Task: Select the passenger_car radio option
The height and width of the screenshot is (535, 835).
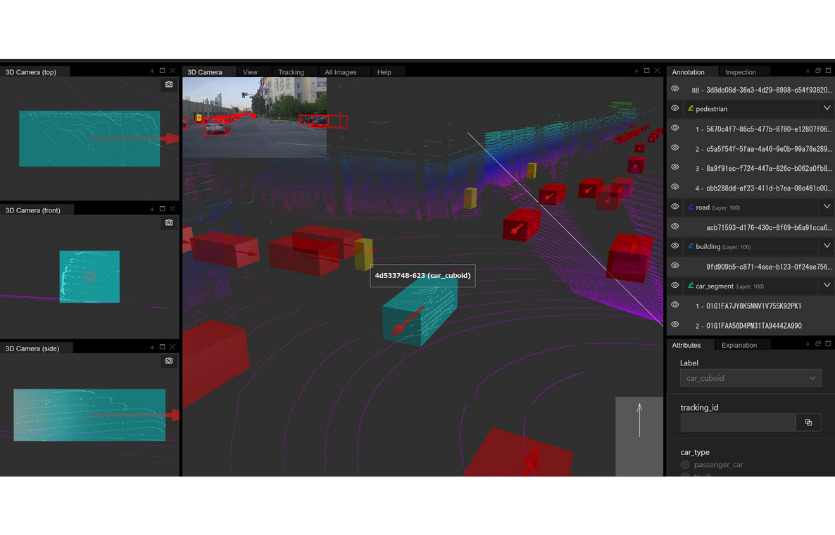Action: coord(685,465)
